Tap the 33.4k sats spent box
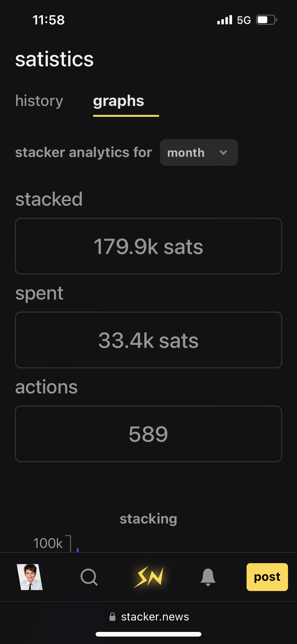 click(x=148, y=340)
